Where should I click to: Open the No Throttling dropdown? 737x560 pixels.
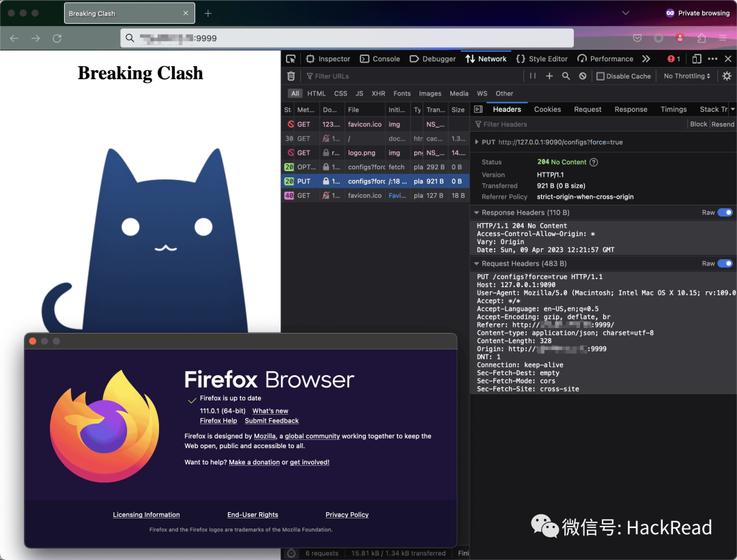(687, 76)
